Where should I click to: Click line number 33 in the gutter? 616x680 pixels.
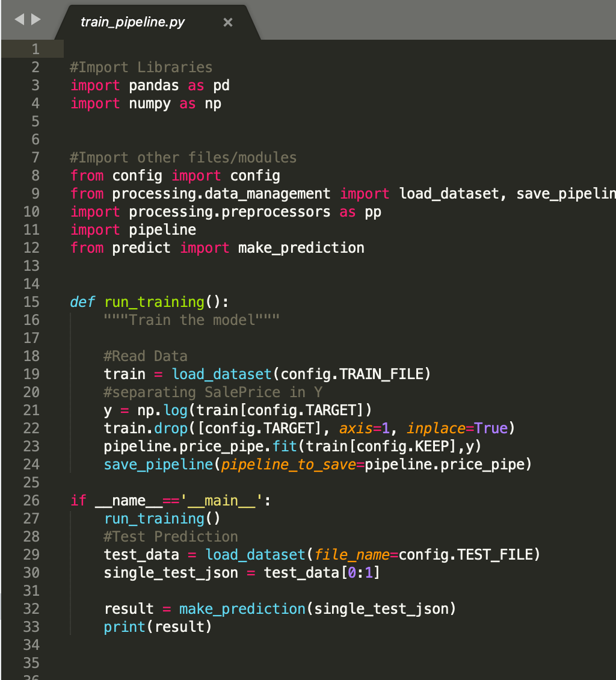click(34, 626)
